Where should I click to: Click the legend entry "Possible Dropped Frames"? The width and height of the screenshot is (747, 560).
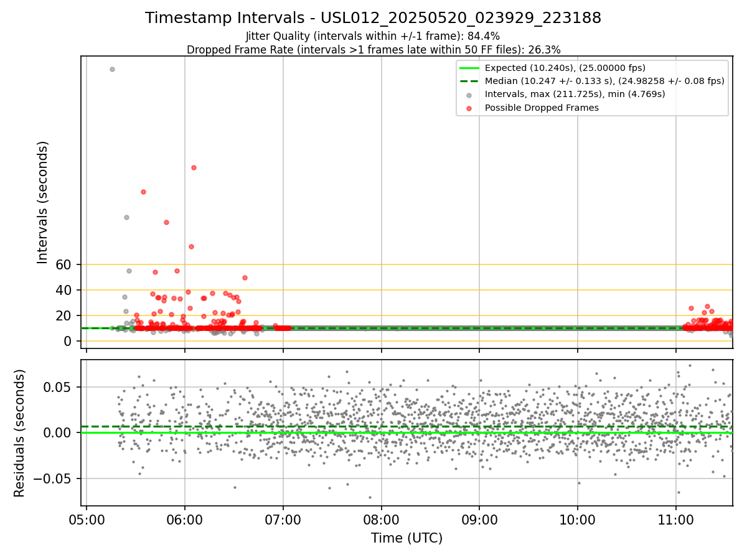[x=542, y=108]
